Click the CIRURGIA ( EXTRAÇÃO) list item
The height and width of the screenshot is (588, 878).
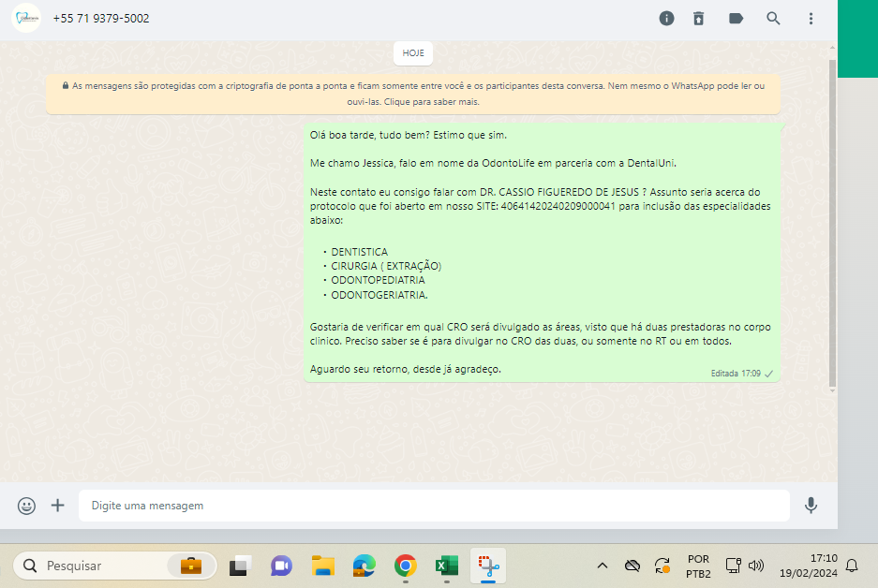click(386, 266)
